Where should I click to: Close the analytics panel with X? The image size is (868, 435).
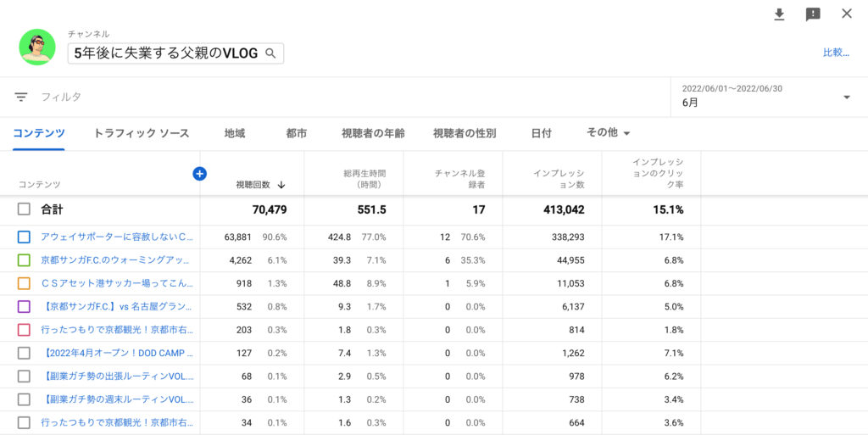(x=846, y=14)
